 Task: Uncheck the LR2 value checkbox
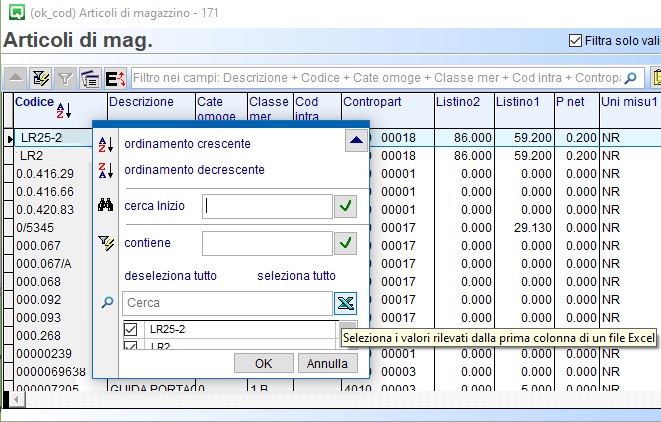pos(130,346)
